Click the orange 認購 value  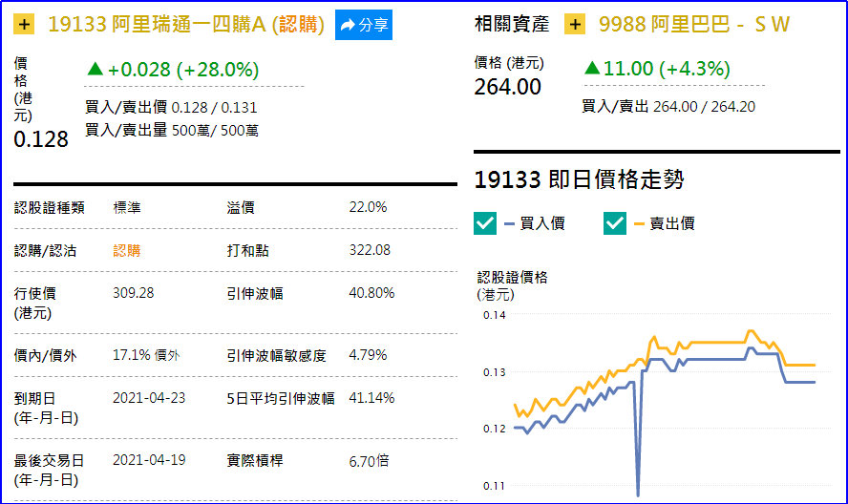[127, 251]
